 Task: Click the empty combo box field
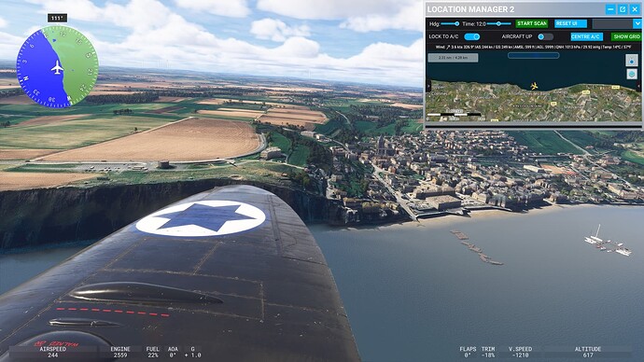(x=613, y=24)
